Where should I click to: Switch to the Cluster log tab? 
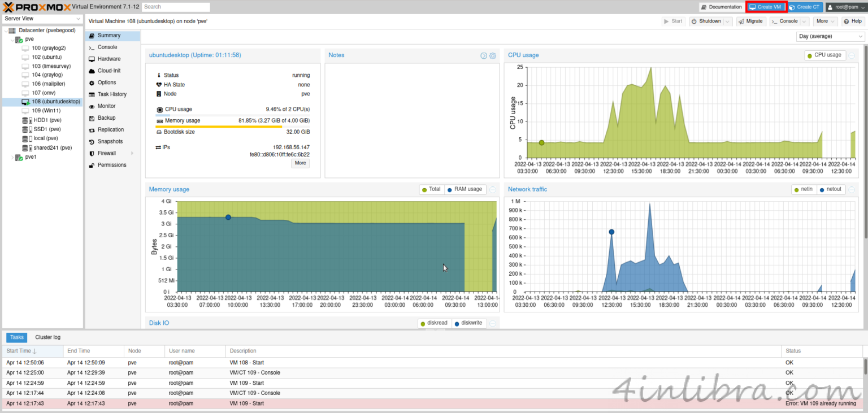(47, 337)
